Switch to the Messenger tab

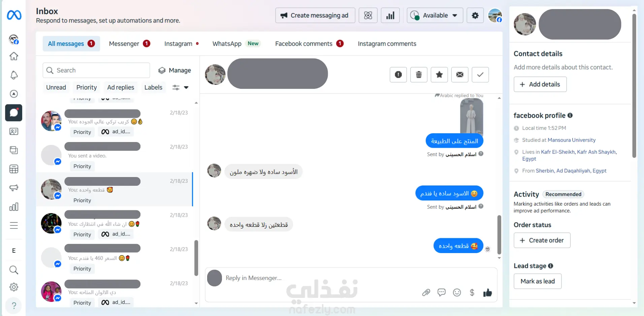[x=129, y=44]
